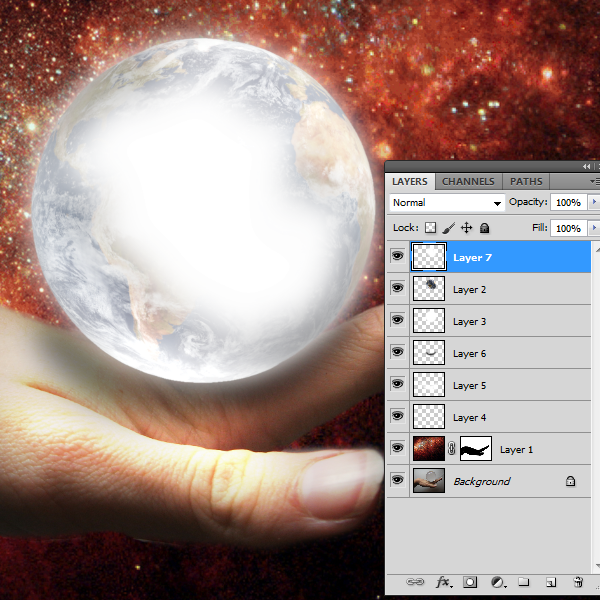Click the lock position move icon
The image size is (600, 600).
(x=466, y=228)
